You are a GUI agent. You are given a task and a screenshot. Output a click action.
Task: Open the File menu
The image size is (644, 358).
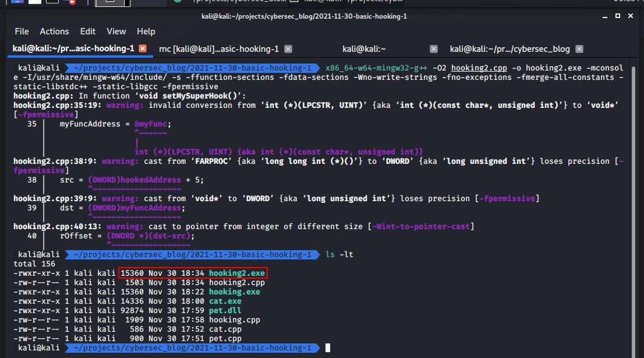(x=22, y=31)
